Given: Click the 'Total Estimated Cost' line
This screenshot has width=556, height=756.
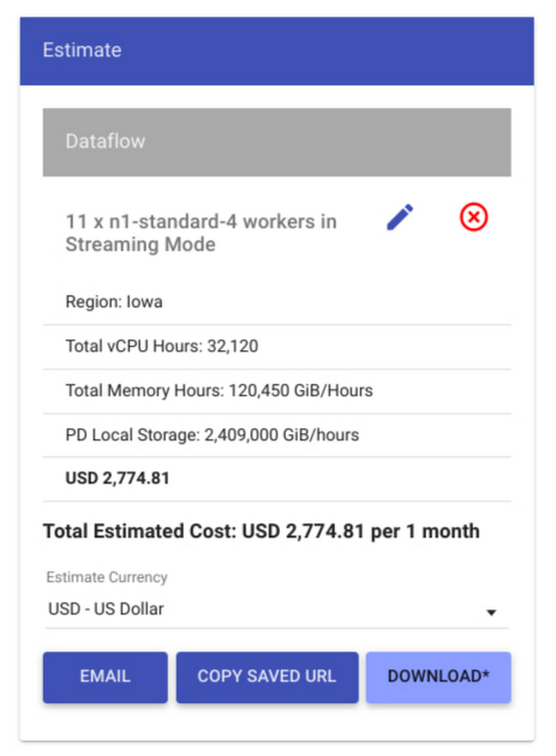Looking at the screenshot, I should click(261, 531).
